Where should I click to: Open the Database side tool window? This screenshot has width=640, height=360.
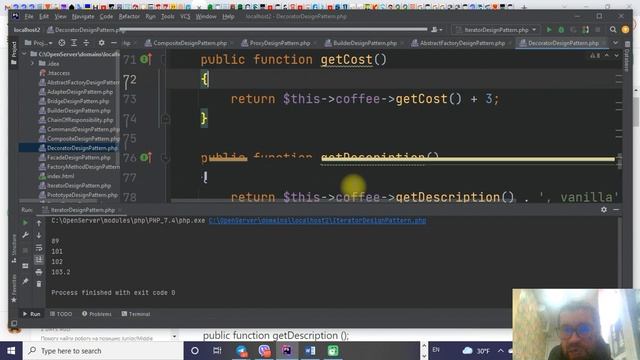(x=627, y=57)
